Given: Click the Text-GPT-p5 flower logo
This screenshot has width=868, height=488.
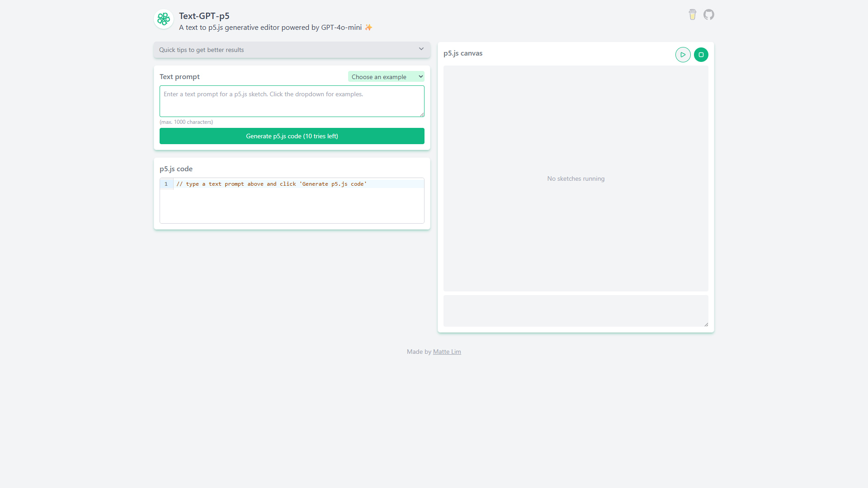Looking at the screenshot, I should click(164, 19).
